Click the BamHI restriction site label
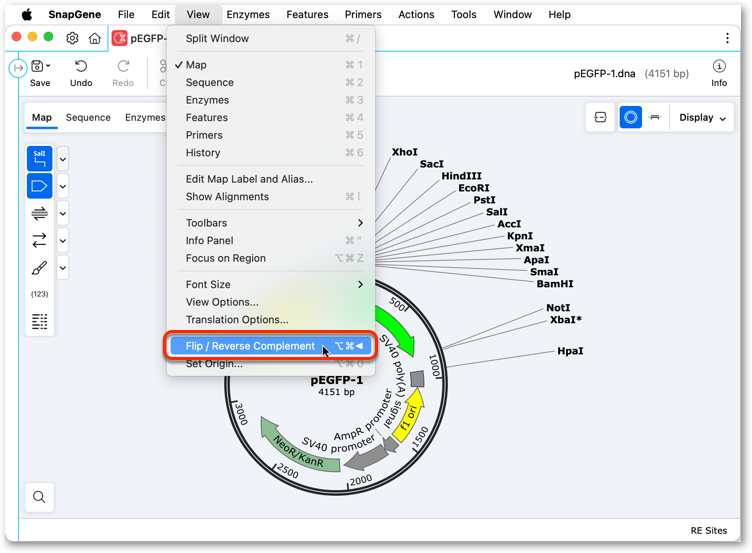 pos(554,284)
